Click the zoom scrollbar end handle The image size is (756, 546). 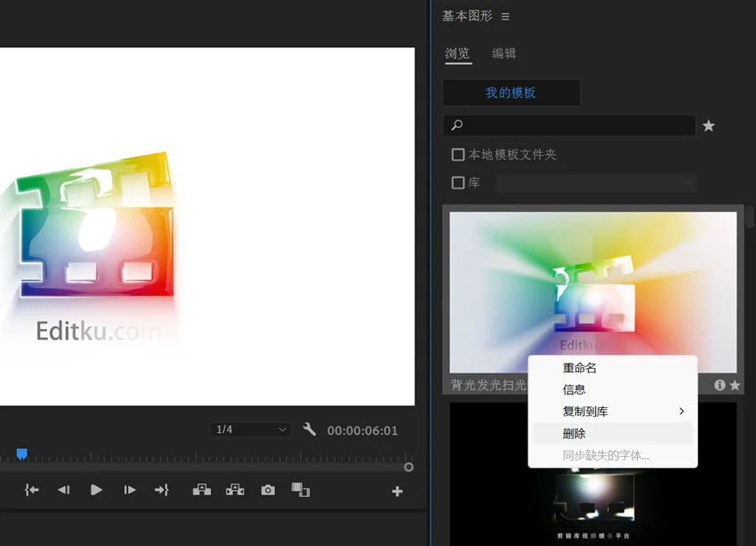pyautogui.click(x=408, y=467)
